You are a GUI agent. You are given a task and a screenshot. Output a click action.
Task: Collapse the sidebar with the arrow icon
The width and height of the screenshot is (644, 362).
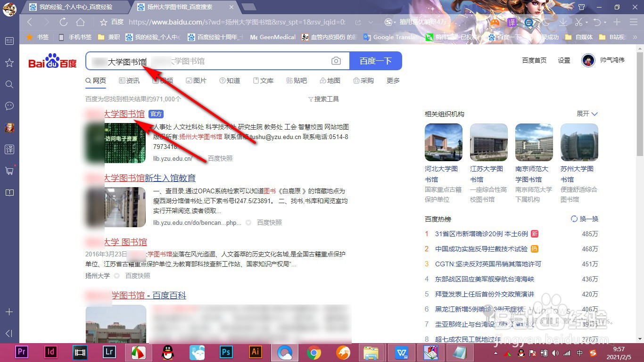9,334
